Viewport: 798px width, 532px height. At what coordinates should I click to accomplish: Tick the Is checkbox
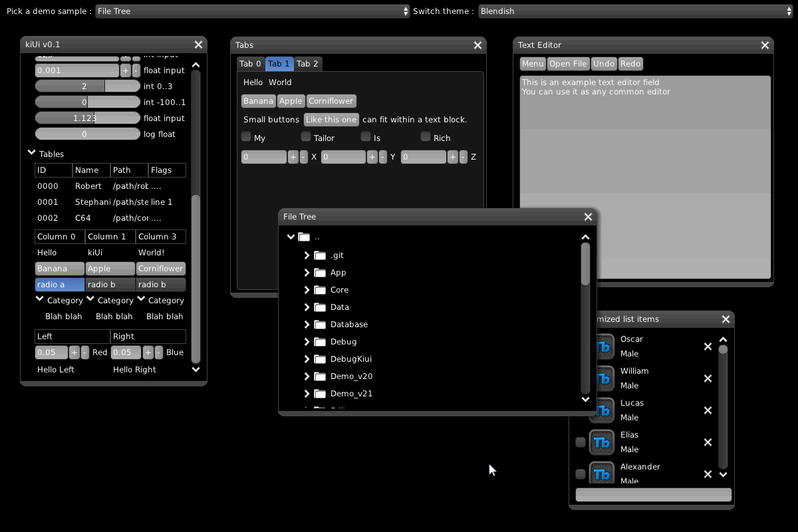(x=366, y=136)
